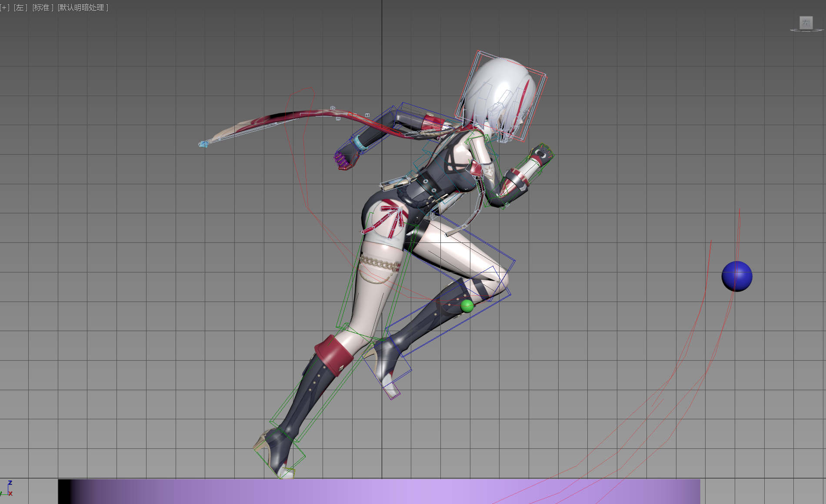Select the blue sphere helper object

point(737,276)
